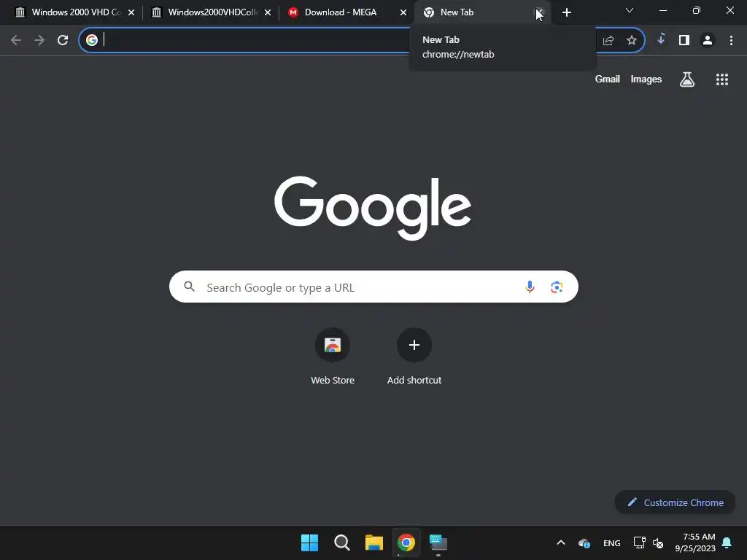Open Chrome's three-dot menu
This screenshot has width=747, height=560.
click(731, 41)
